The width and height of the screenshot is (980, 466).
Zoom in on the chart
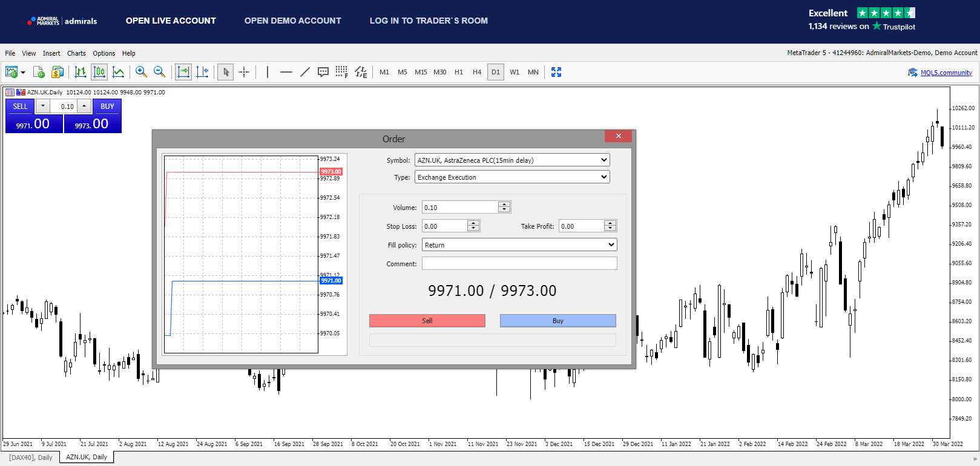(x=141, y=72)
